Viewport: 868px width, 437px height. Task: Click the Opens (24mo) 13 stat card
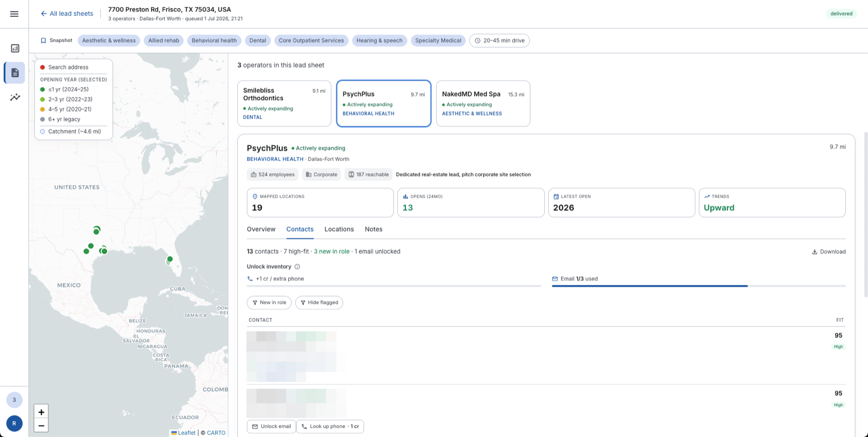tap(471, 203)
